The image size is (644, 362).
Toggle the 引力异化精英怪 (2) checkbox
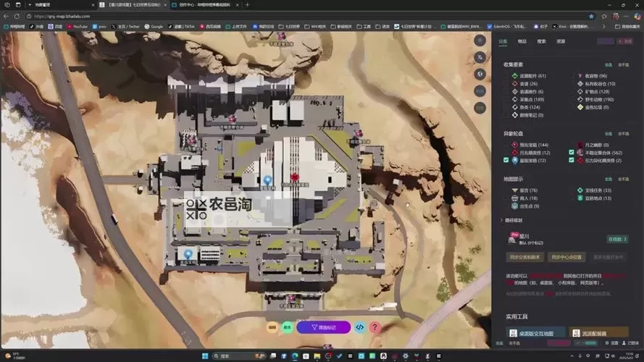pyautogui.click(x=572, y=160)
